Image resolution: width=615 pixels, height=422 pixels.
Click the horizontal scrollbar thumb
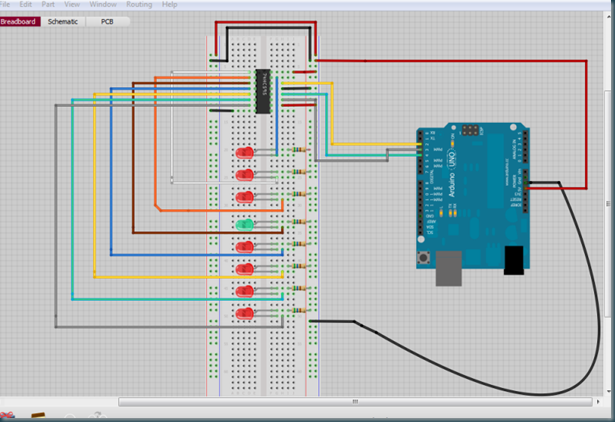tap(355, 402)
